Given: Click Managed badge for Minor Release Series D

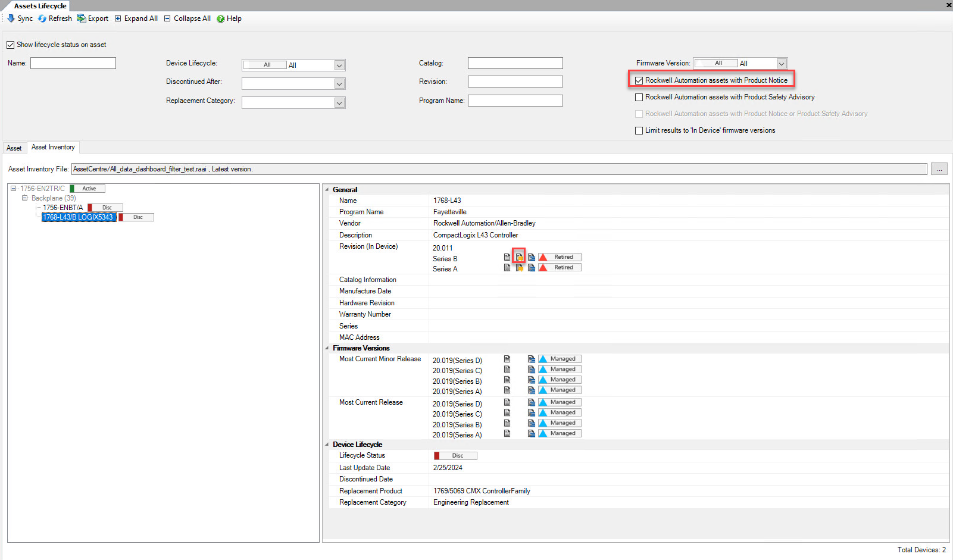Looking at the screenshot, I should coord(560,359).
